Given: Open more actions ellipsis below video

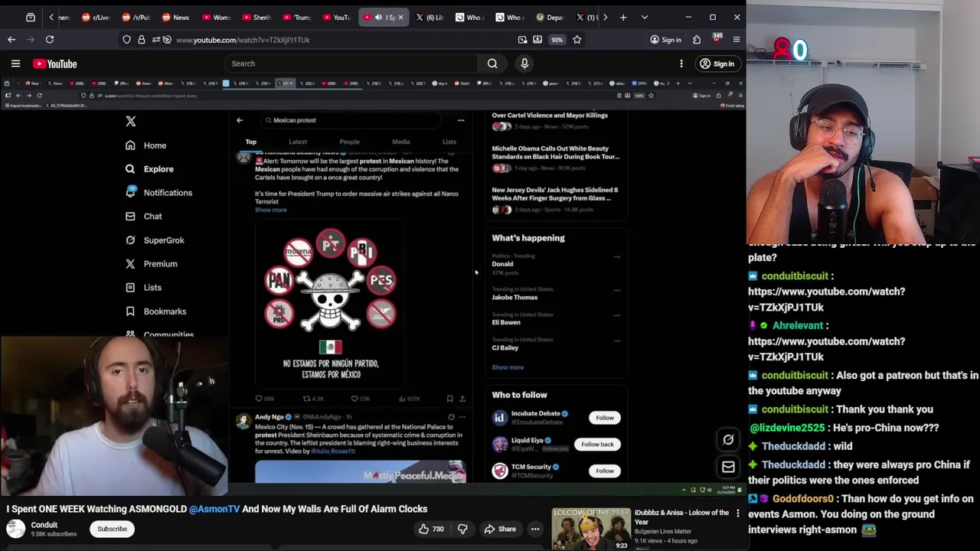Looking at the screenshot, I should 535,529.
